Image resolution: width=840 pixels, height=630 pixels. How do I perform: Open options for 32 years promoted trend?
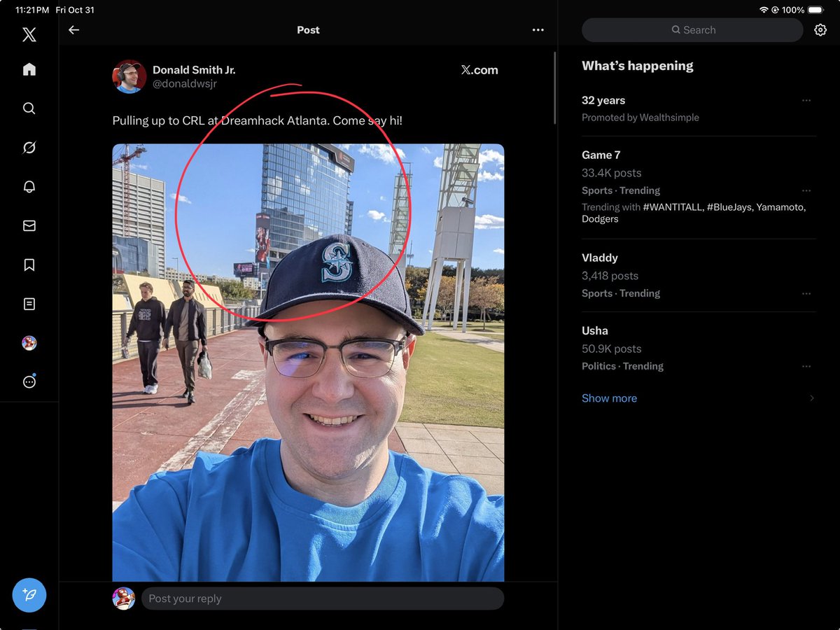click(806, 101)
